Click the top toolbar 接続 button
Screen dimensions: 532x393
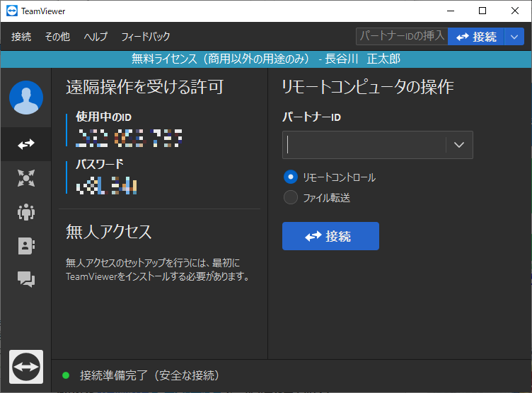[x=476, y=37]
